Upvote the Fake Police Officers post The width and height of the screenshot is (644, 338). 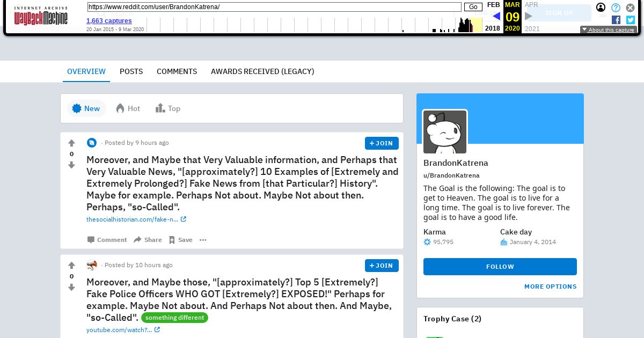(x=71, y=266)
